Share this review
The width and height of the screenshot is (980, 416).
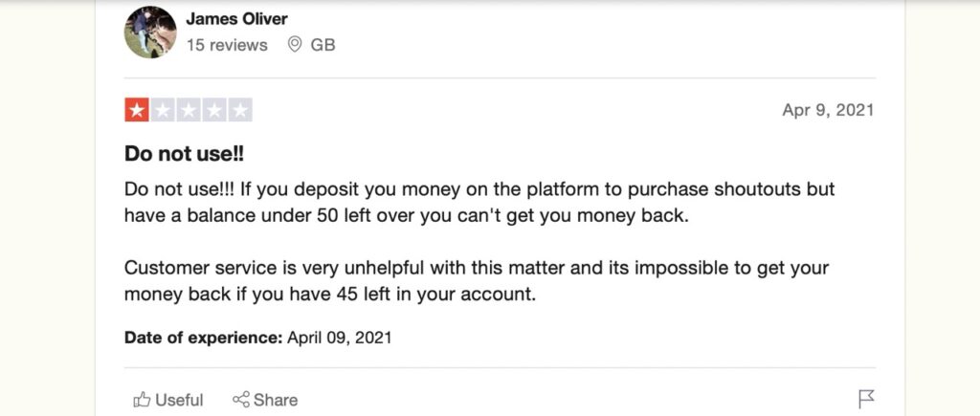click(x=265, y=400)
